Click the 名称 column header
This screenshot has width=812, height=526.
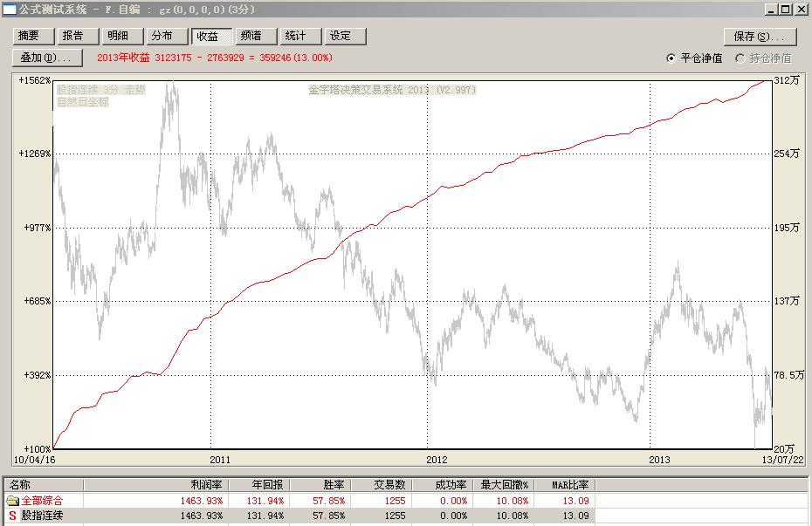[x=44, y=485]
